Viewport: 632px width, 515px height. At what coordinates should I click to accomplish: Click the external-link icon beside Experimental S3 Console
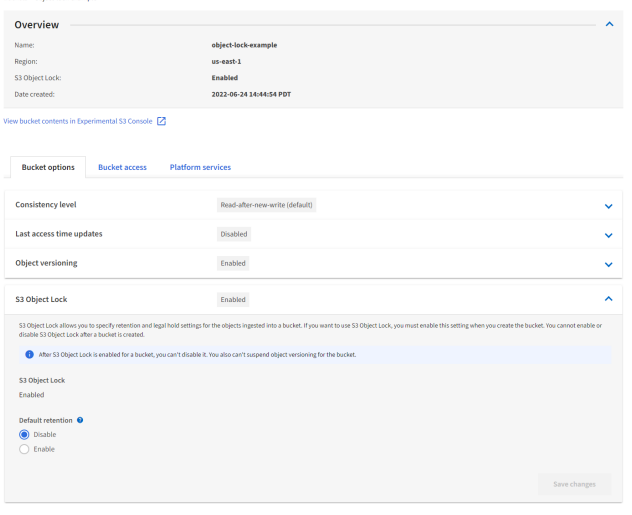point(161,121)
